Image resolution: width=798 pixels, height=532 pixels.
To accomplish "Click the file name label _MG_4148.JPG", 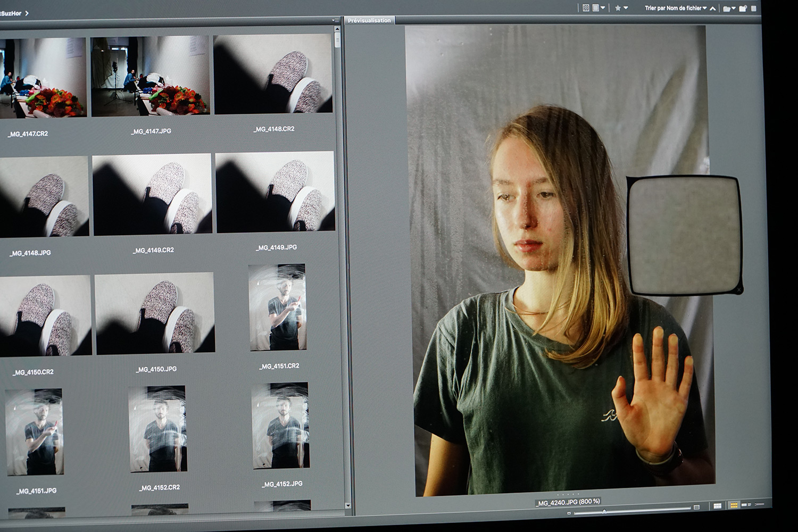I will click(x=30, y=253).
